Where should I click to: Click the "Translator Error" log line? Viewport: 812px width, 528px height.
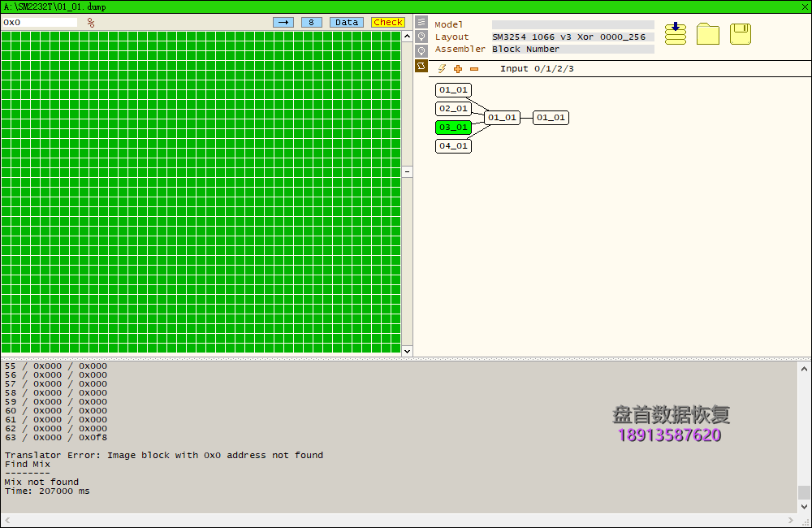tap(164, 455)
